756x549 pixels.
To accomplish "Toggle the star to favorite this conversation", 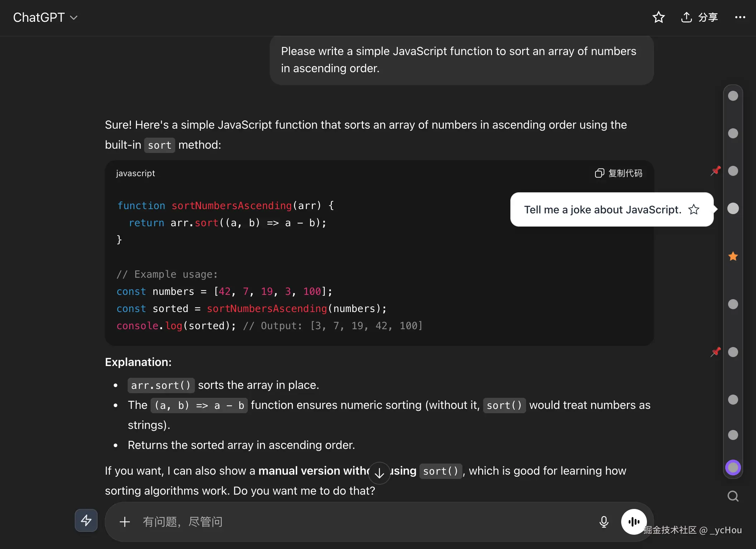I will [659, 17].
